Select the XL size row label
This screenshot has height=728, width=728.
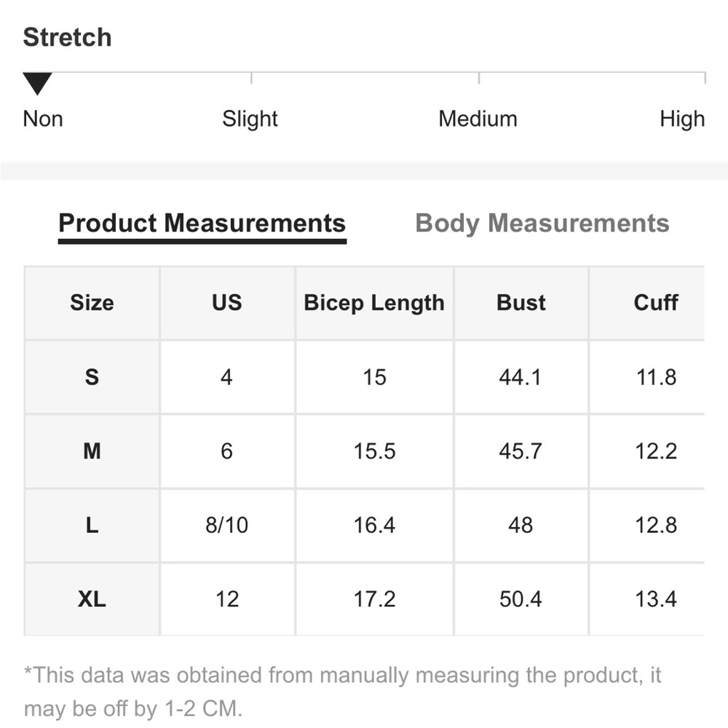click(x=92, y=599)
